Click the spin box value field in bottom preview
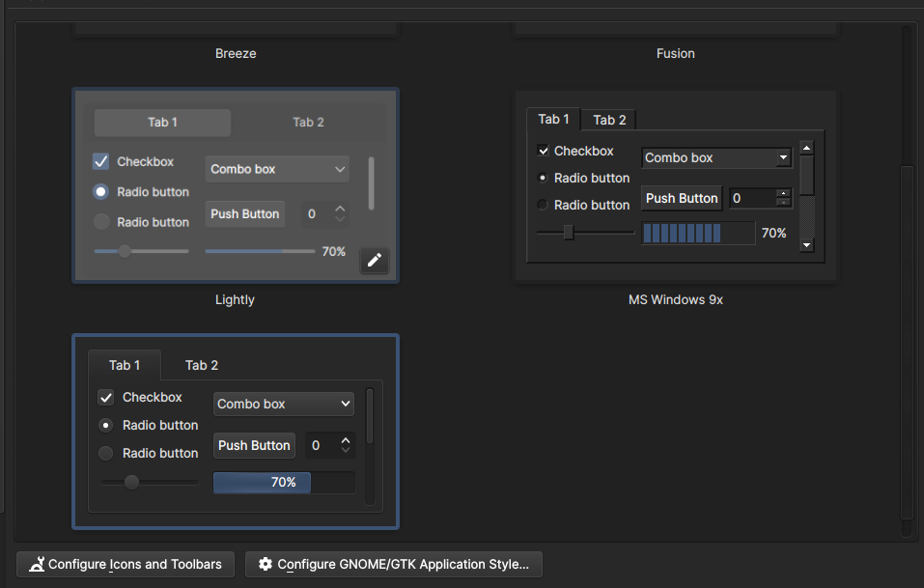This screenshot has width=924, height=588. tap(322, 445)
